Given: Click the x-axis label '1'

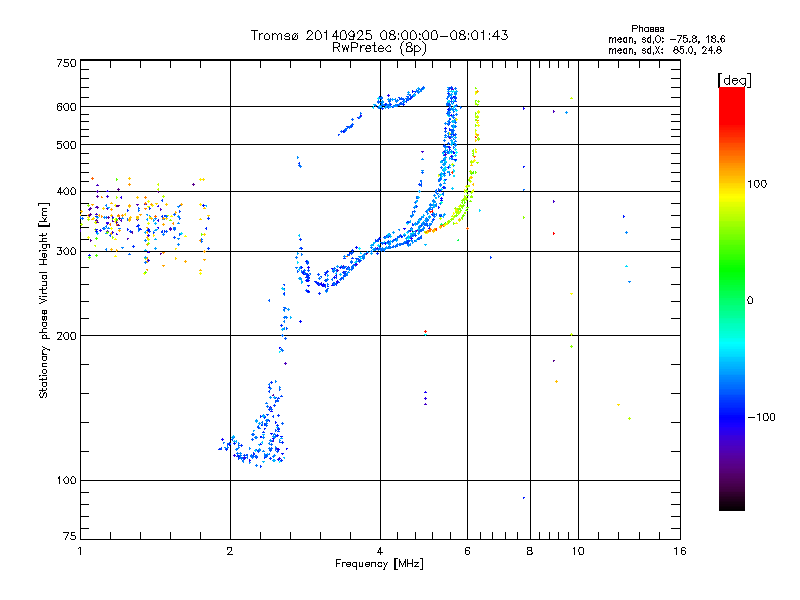Looking at the screenshot, I should coord(80,551).
